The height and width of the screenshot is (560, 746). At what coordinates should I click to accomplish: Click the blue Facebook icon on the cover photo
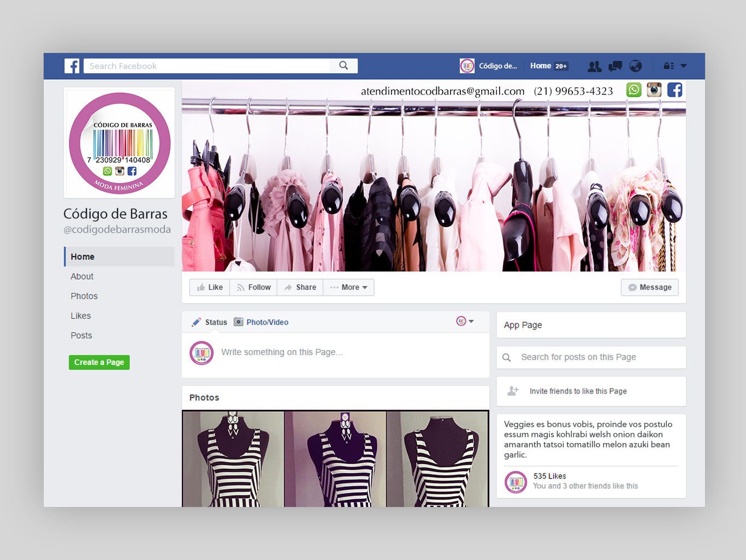(674, 90)
